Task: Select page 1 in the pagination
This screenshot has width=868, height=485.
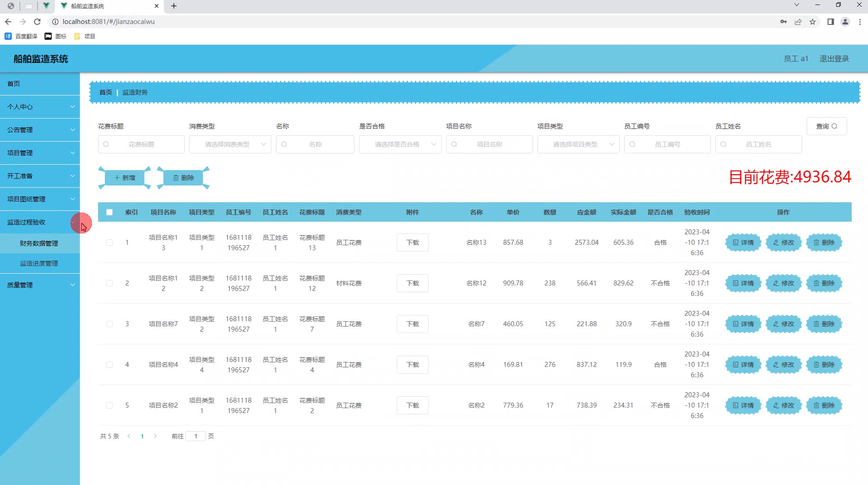Action: point(142,436)
